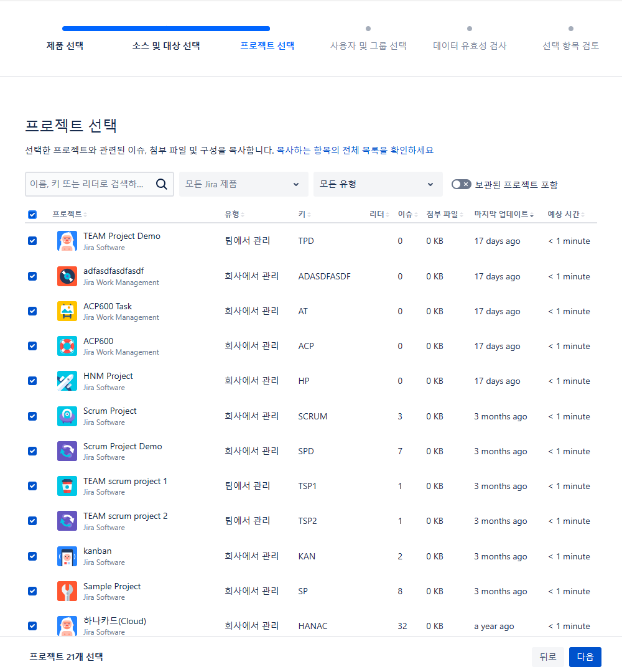Click the KAN key cell
The width and height of the screenshot is (622, 672).
click(307, 556)
